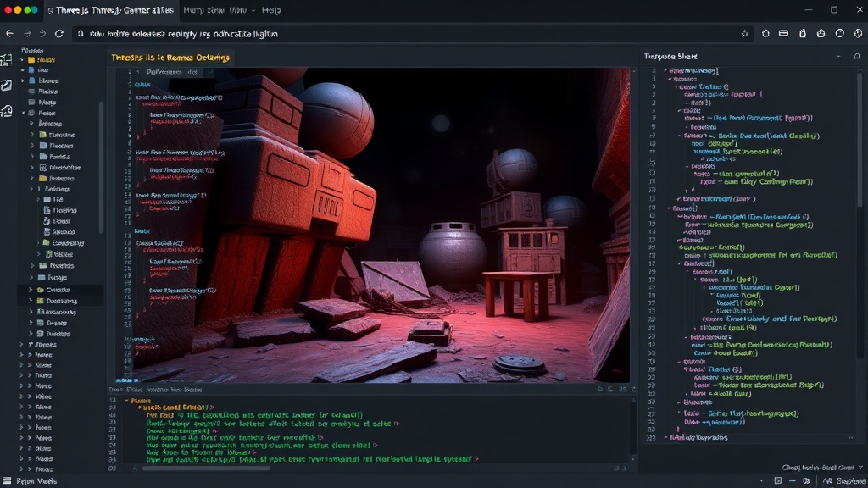Click scroll-up arrow beside the 3D viewport
This screenshot has width=868, height=488.
[633, 71]
